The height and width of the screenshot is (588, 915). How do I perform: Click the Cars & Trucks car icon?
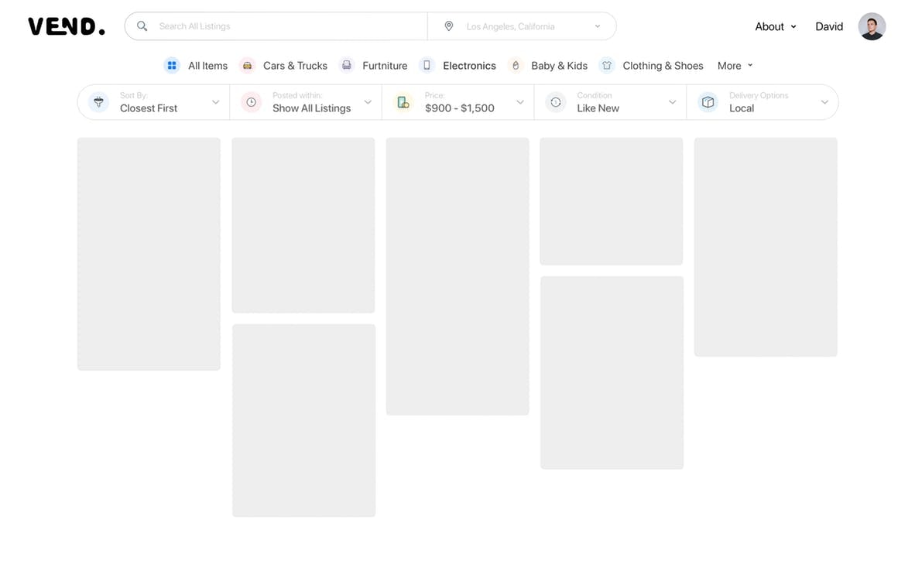[248, 65]
